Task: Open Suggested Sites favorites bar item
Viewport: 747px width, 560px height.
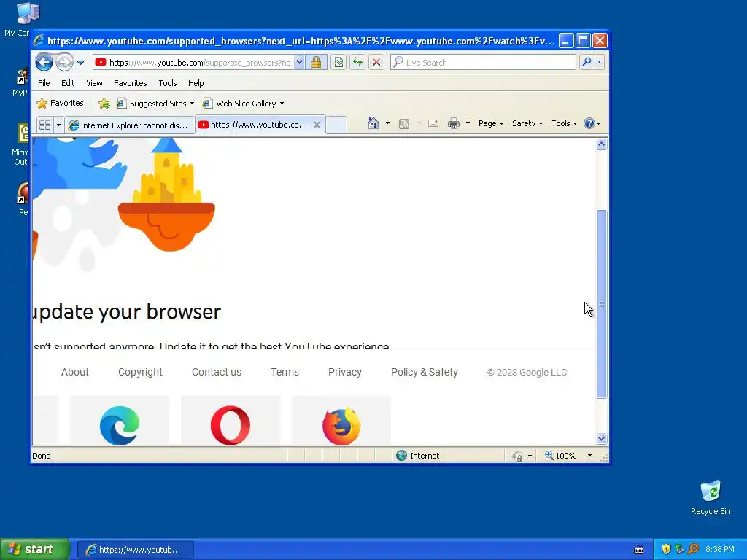Action: pos(155,104)
